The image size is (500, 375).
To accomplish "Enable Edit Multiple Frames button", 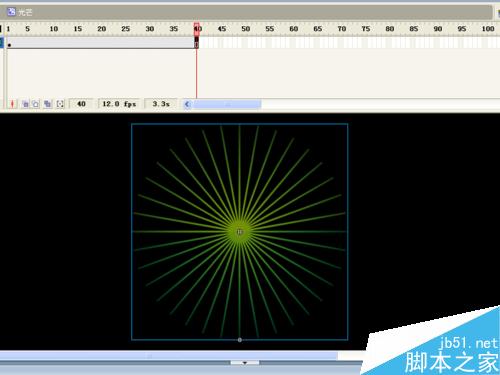I will tap(48, 104).
